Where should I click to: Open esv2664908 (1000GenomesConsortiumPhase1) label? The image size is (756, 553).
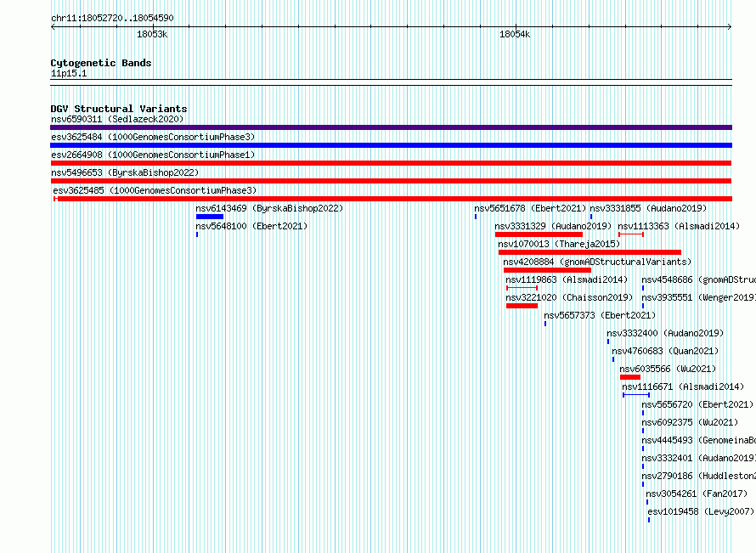(153, 155)
